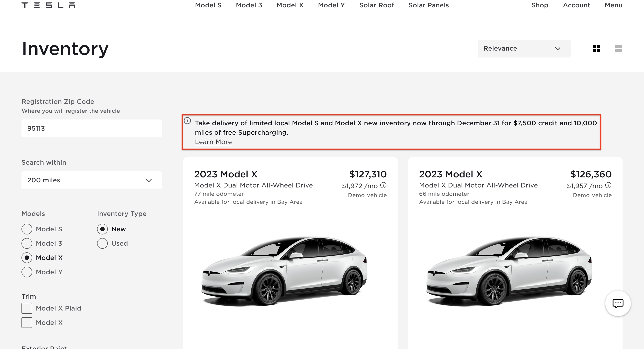Open the $127,310 Model X car image

click(x=284, y=271)
